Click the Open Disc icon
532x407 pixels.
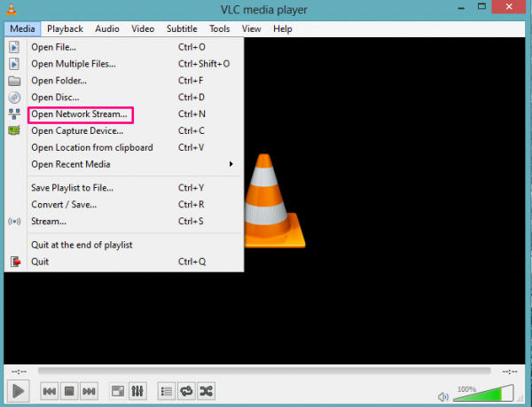(14, 98)
